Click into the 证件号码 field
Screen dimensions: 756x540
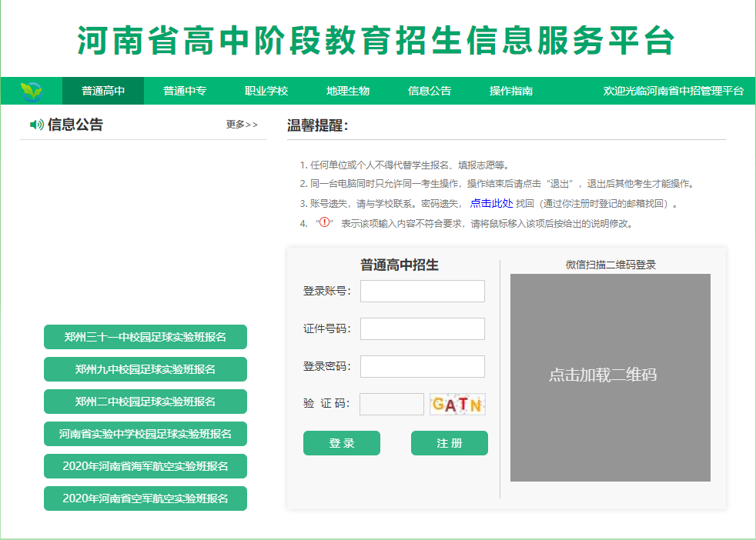pyautogui.click(x=423, y=328)
